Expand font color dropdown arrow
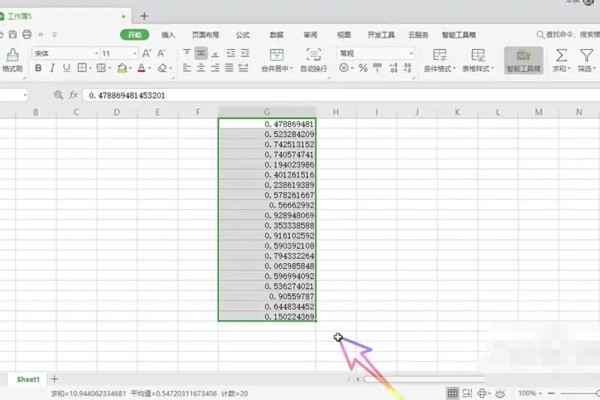The height and width of the screenshot is (400, 600). click(149, 69)
